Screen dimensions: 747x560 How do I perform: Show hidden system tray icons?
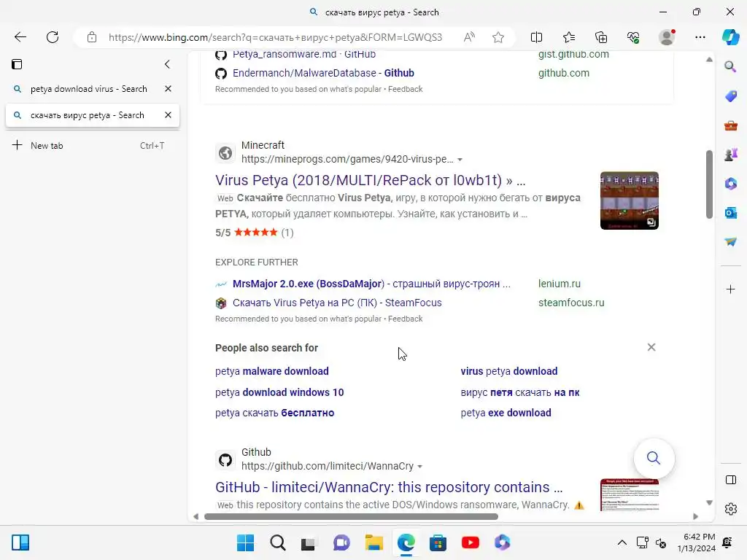[622, 542]
